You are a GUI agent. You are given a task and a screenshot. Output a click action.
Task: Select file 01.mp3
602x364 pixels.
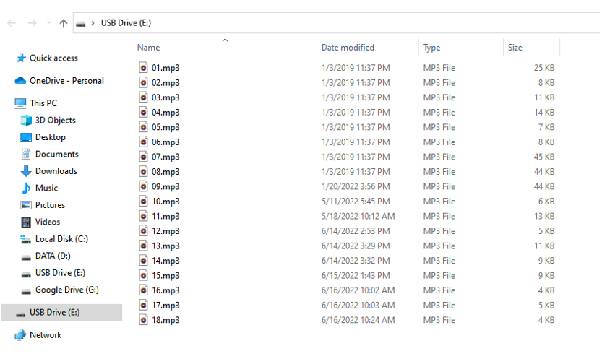pos(165,68)
